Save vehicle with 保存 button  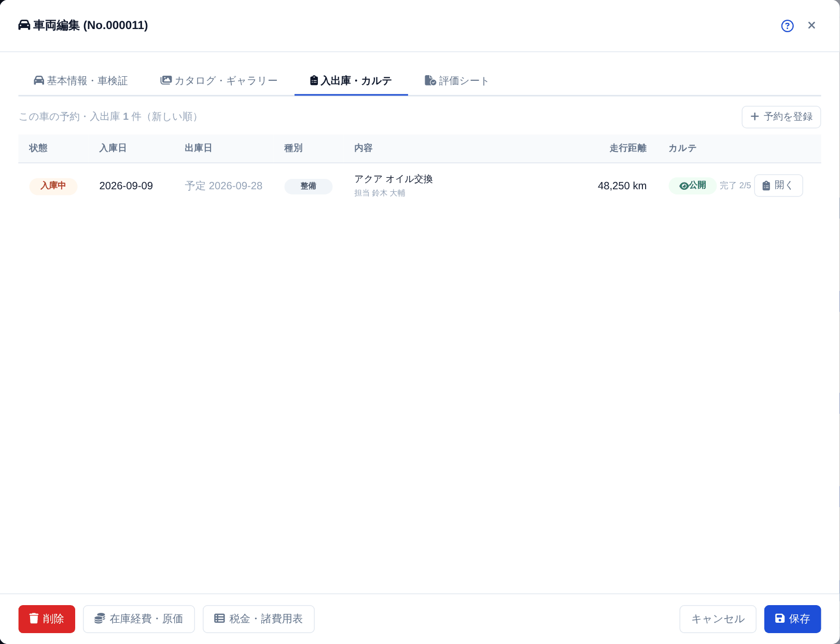click(792, 619)
